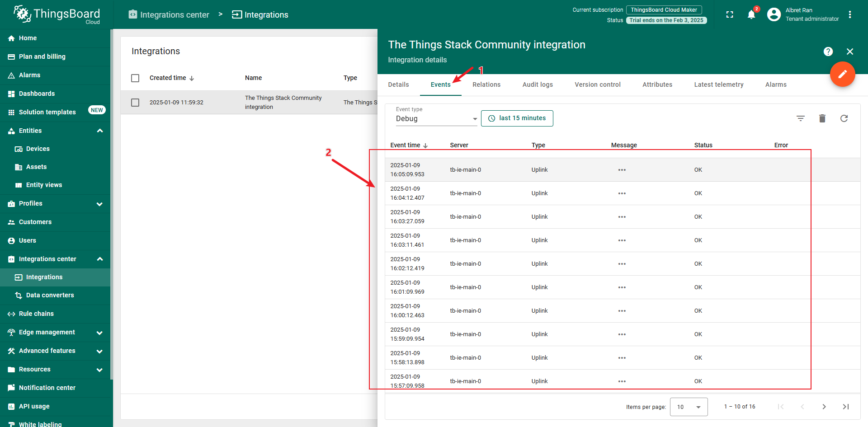Open the Items per page dropdown

click(x=689, y=407)
